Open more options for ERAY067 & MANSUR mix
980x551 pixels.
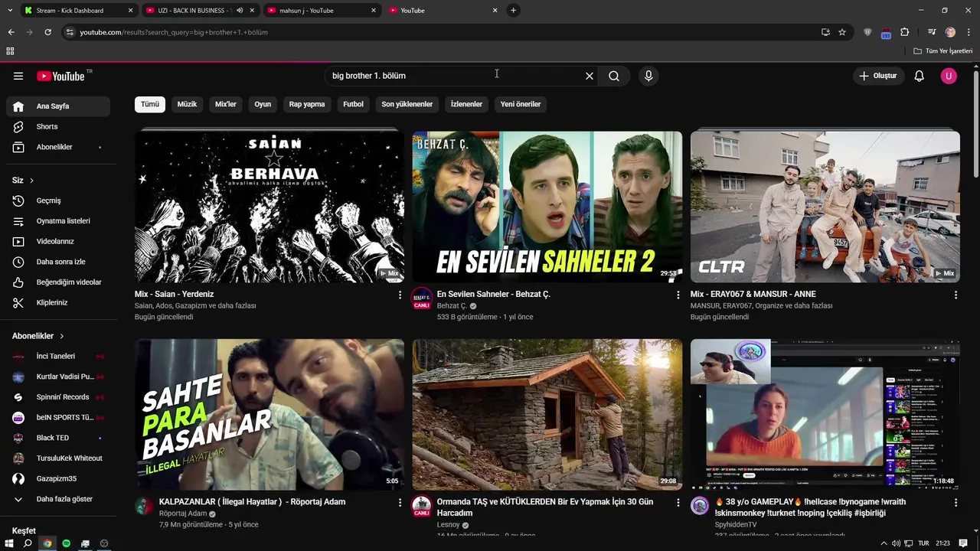pyautogui.click(x=955, y=295)
